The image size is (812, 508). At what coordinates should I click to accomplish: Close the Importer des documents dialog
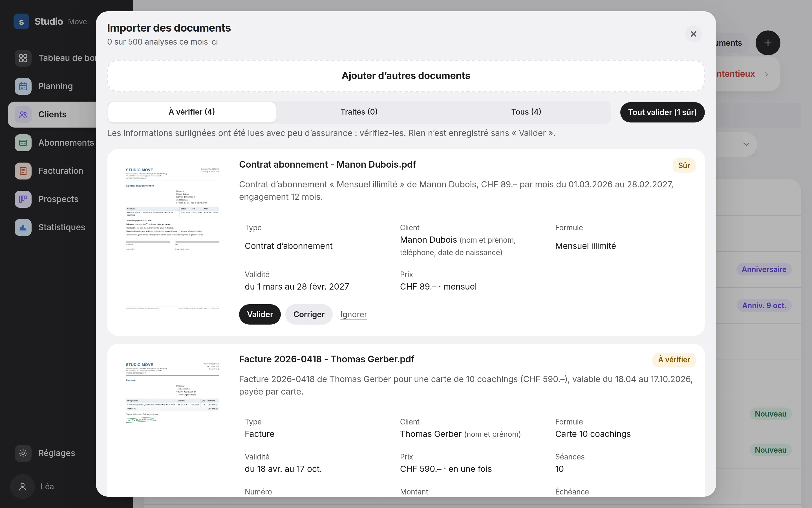694,34
